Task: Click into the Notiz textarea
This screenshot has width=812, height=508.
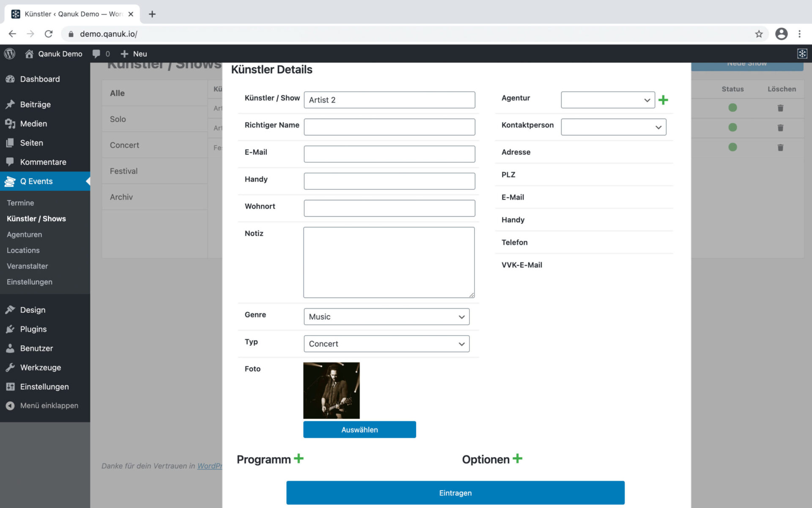Action: (x=389, y=262)
